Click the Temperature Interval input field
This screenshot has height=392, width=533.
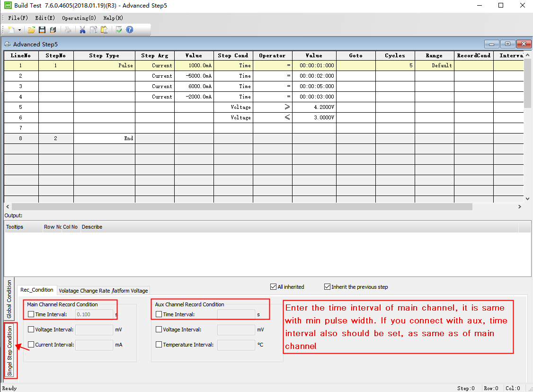(x=236, y=345)
